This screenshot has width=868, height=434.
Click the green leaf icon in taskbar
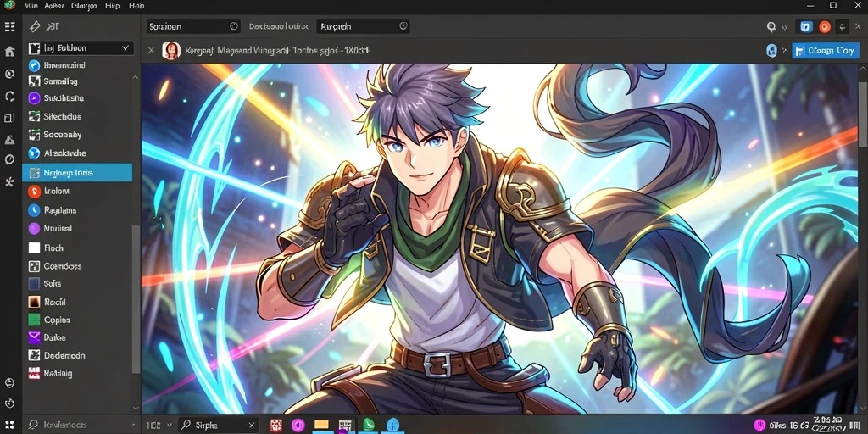pos(368,425)
